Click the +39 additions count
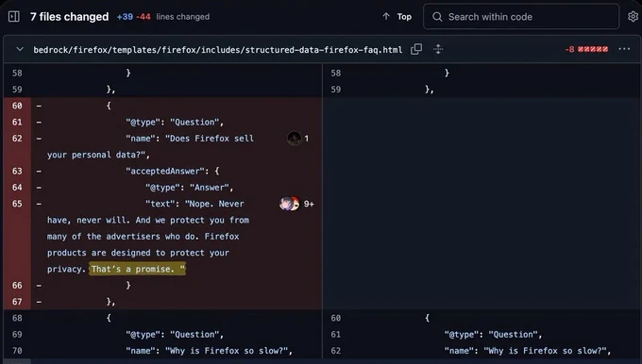This screenshot has width=642, height=364. pyautogui.click(x=125, y=17)
